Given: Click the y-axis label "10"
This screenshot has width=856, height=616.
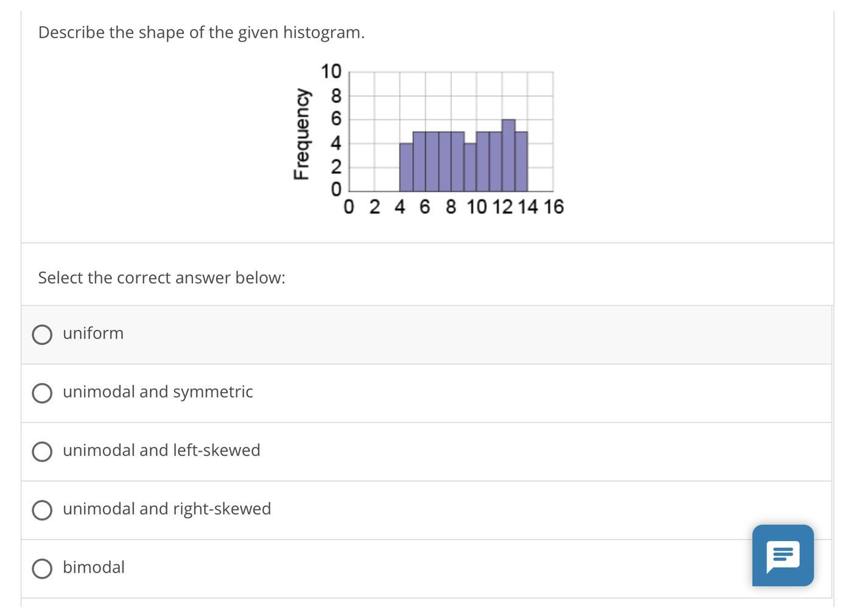Looking at the screenshot, I should pos(331,72).
